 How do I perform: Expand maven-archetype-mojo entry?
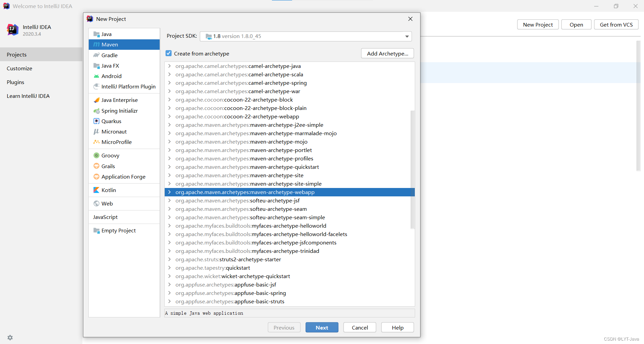click(x=170, y=142)
